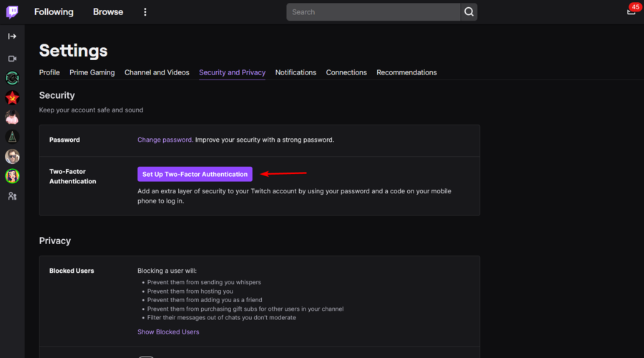Viewport: 644px width, 358px height.
Task: Click the Change password link
Action: 165,140
